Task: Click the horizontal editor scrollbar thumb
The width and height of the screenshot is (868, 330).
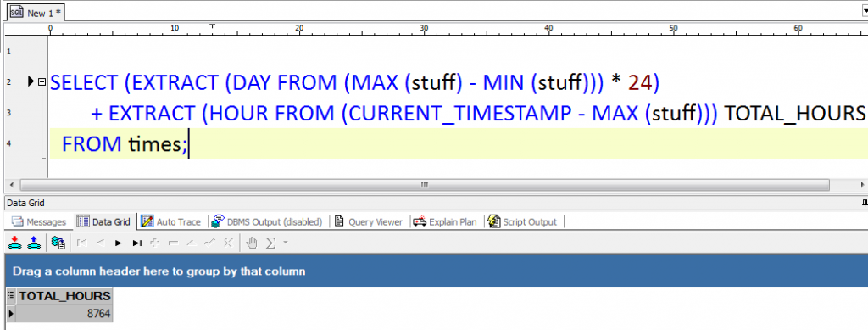Action: [x=425, y=184]
